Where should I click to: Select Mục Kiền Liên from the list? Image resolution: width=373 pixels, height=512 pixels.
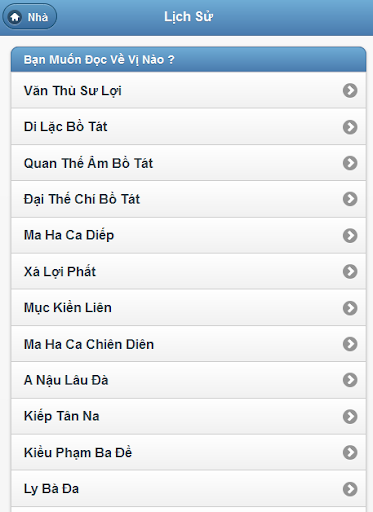tap(188, 308)
